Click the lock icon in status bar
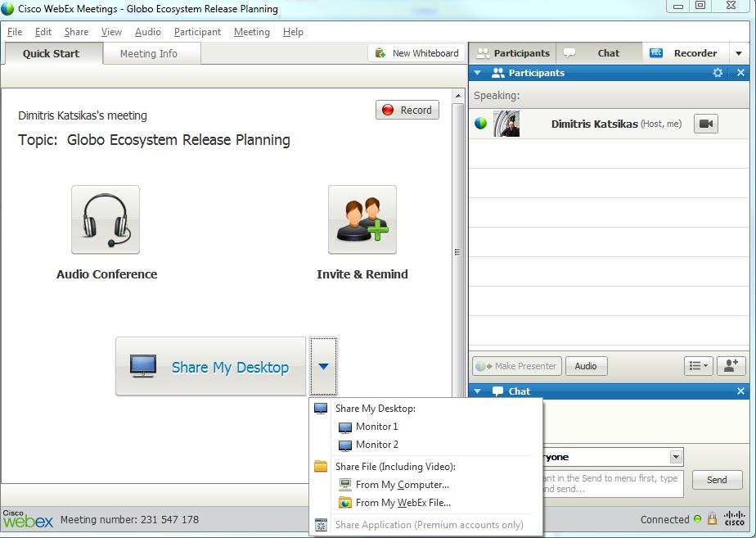The image size is (756, 538). tap(712, 518)
